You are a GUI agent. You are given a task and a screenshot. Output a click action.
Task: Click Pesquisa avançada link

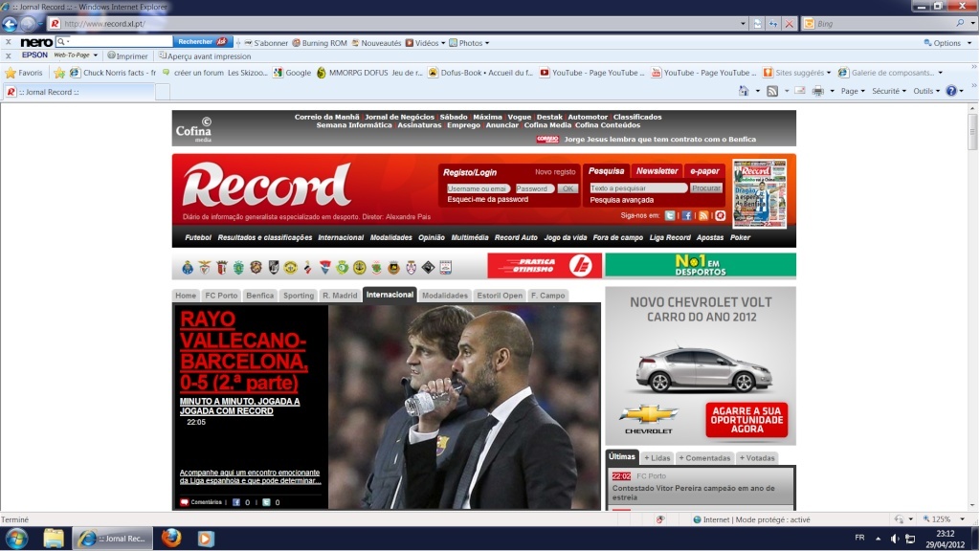(x=622, y=200)
